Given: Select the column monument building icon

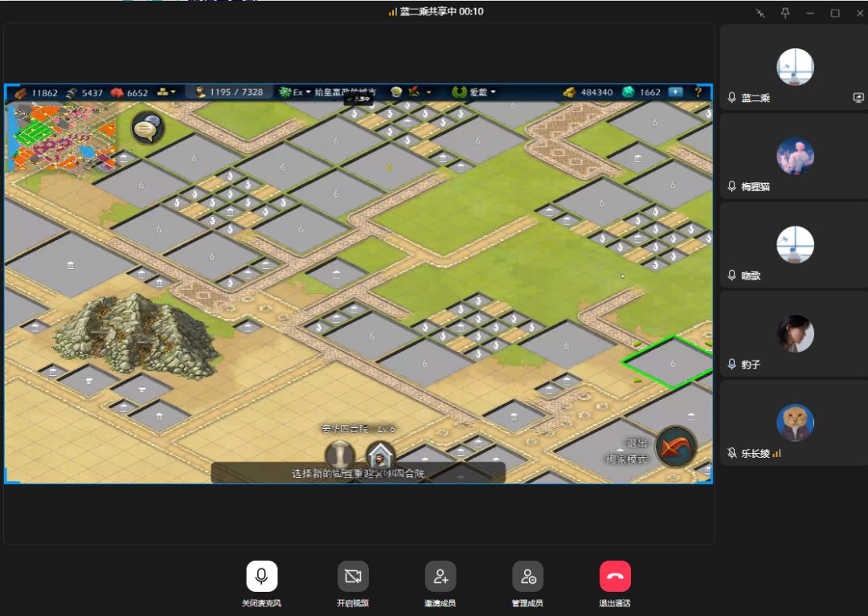Looking at the screenshot, I should (x=340, y=455).
